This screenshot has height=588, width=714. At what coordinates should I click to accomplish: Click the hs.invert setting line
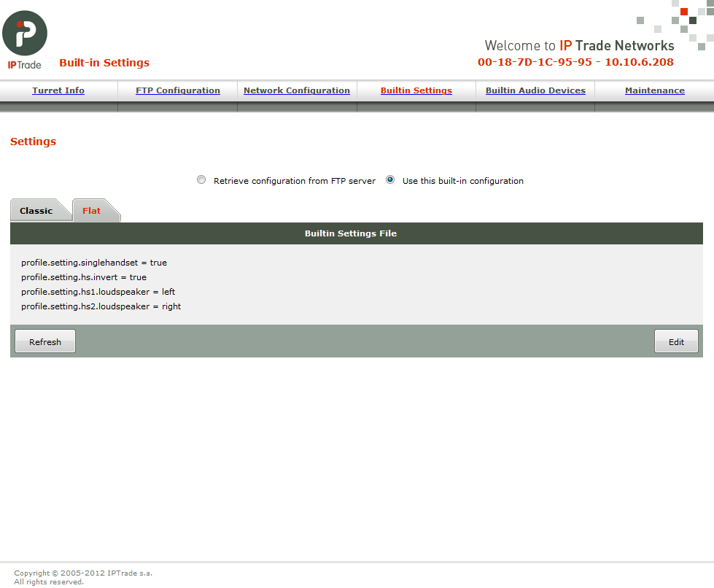coord(84,277)
